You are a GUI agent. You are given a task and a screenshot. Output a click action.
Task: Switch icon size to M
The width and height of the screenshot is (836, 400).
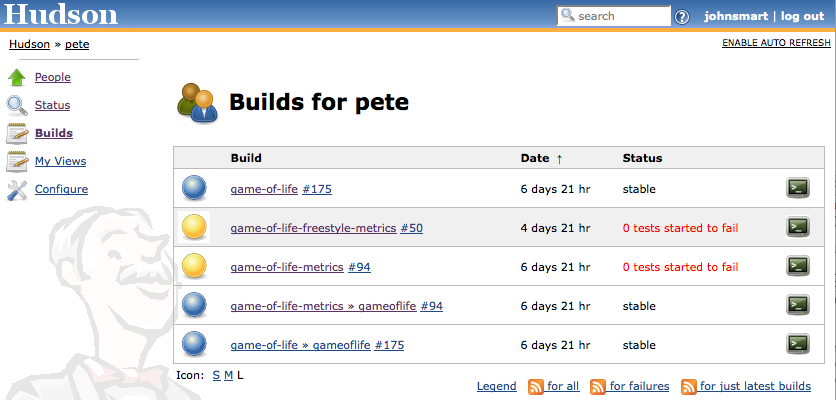[x=228, y=375]
